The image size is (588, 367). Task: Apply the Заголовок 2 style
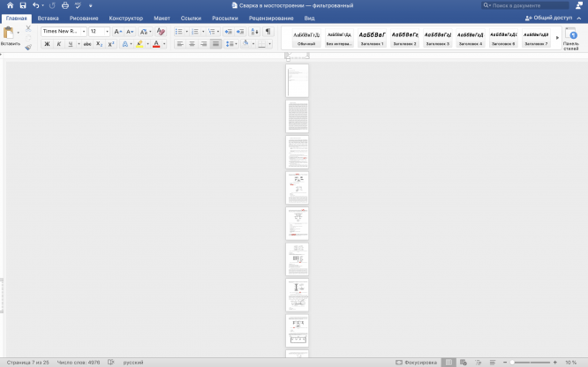coord(404,38)
